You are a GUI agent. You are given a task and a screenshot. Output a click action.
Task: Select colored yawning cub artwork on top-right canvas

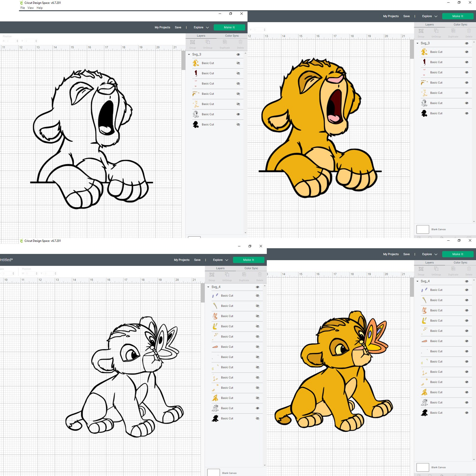coord(320,128)
